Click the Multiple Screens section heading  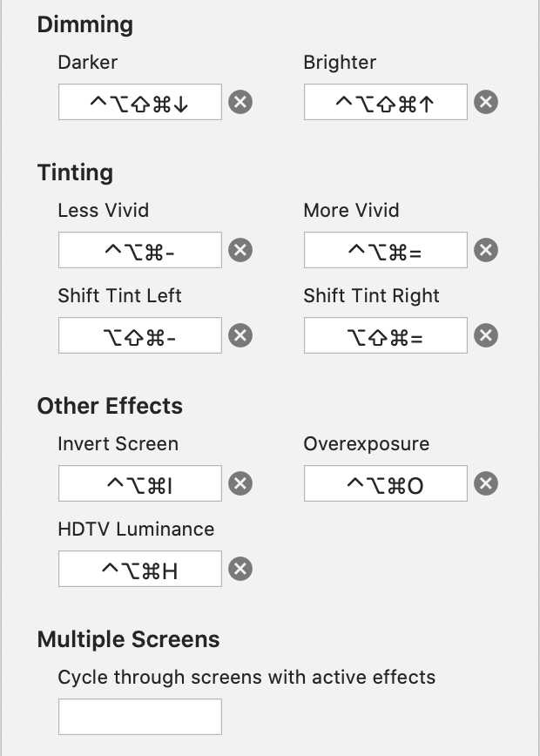[128, 639]
